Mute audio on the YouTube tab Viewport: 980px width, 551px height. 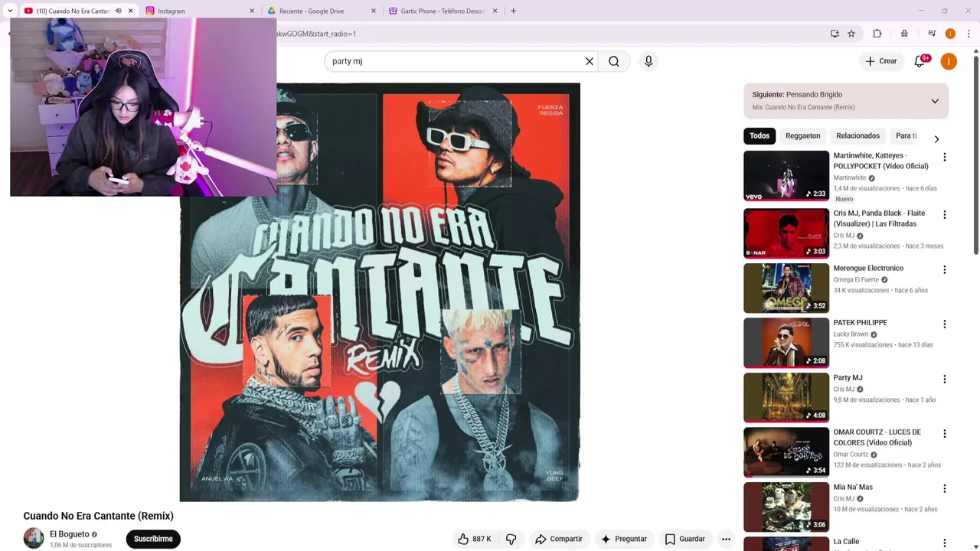[x=118, y=11]
